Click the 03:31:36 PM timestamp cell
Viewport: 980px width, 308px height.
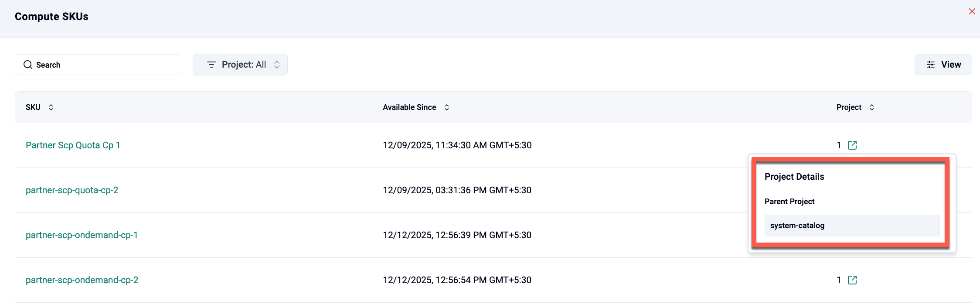[x=457, y=190]
